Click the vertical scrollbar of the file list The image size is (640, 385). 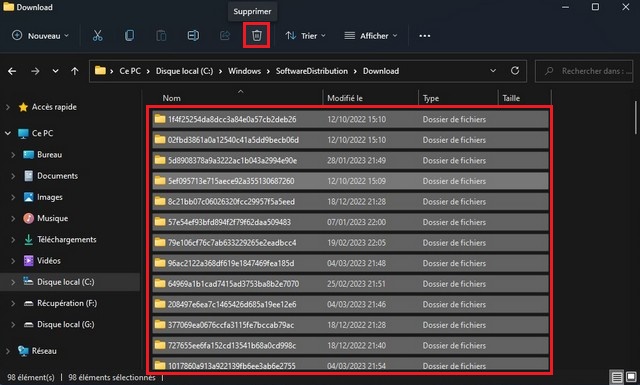pos(636,118)
